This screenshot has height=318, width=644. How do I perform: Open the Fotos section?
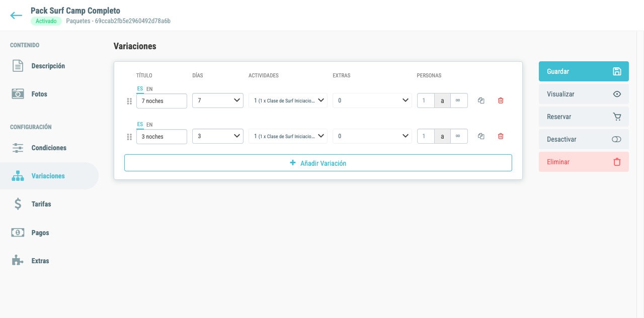[39, 94]
